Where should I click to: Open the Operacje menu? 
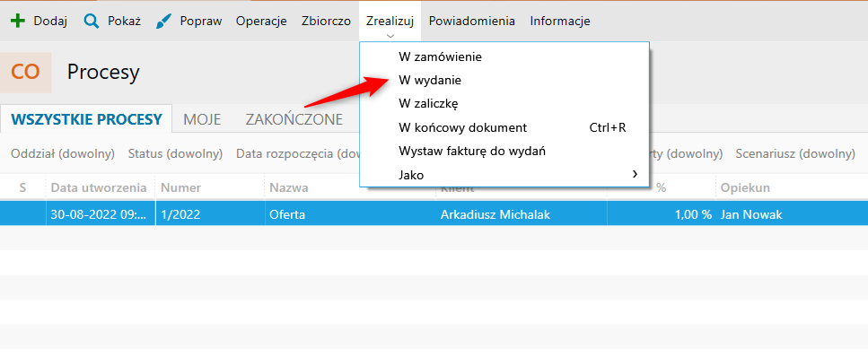(x=261, y=21)
